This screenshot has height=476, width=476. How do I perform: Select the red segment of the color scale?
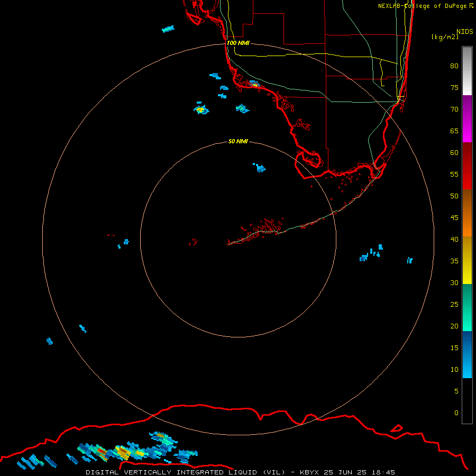click(467, 166)
